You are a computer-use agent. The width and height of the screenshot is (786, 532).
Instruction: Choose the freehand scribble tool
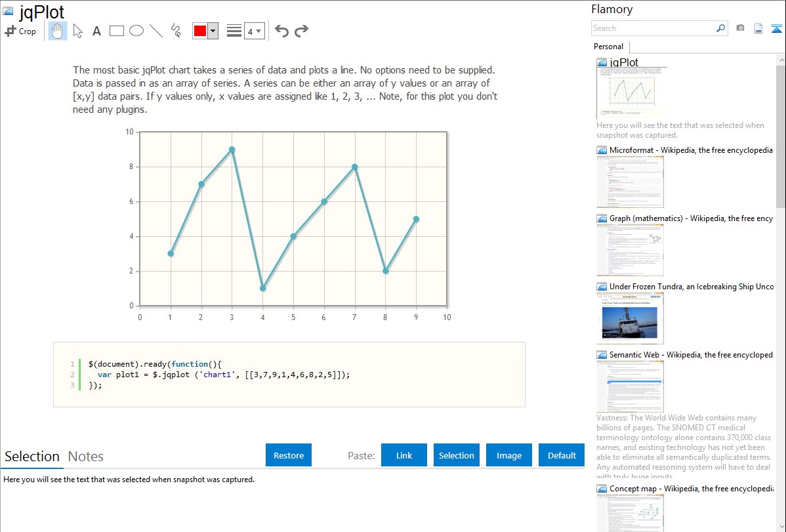tap(175, 31)
